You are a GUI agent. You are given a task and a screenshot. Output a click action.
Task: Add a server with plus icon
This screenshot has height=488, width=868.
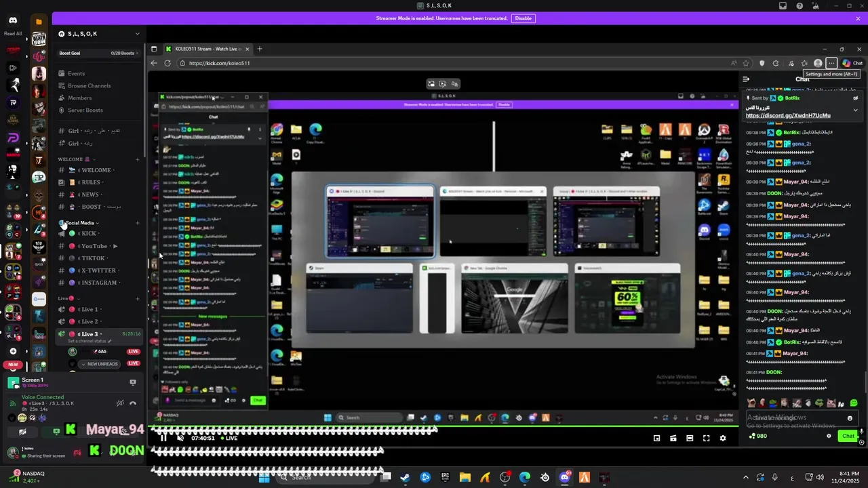pyautogui.click(x=13, y=351)
